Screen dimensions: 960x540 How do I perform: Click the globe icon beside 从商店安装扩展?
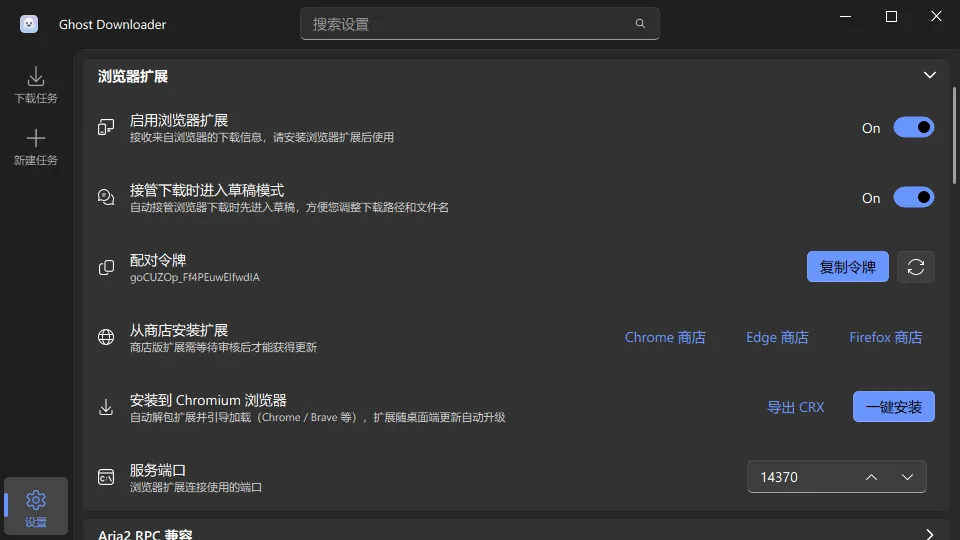pyautogui.click(x=106, y=337)
